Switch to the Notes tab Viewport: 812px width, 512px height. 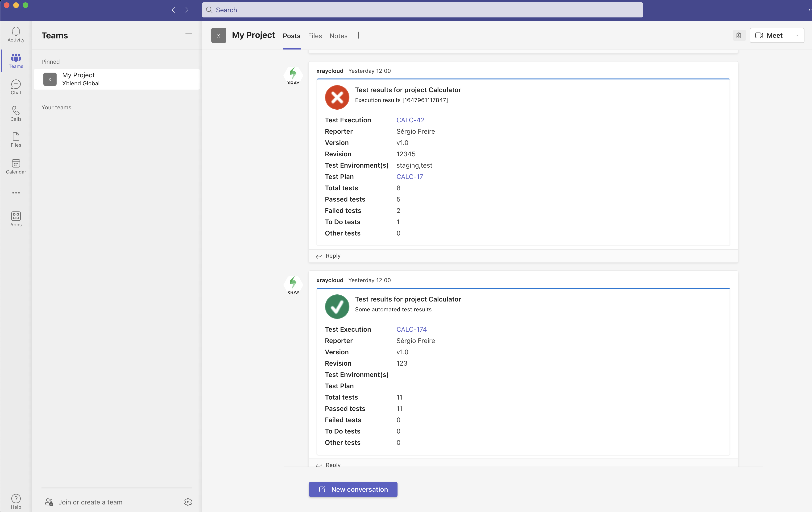point(339,36)
